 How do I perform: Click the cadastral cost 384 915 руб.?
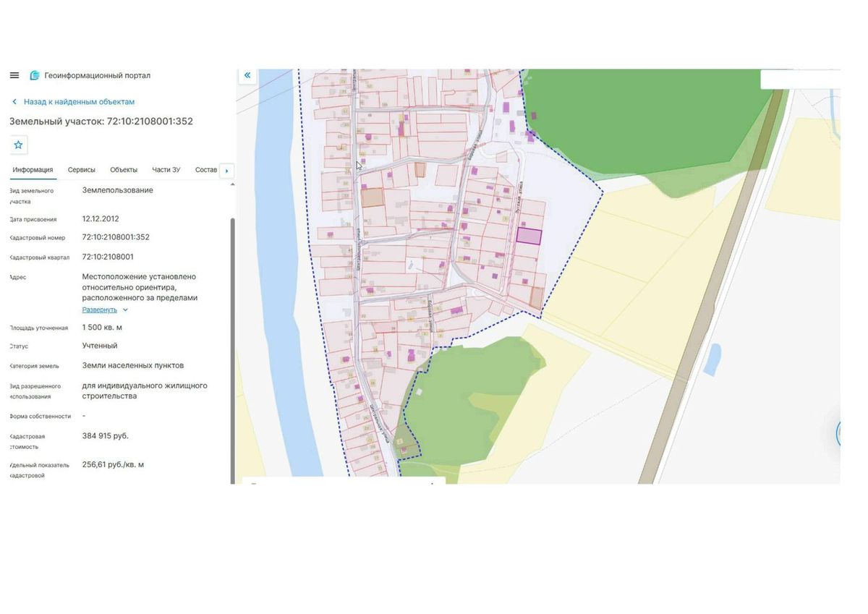[x=106, y=436]
